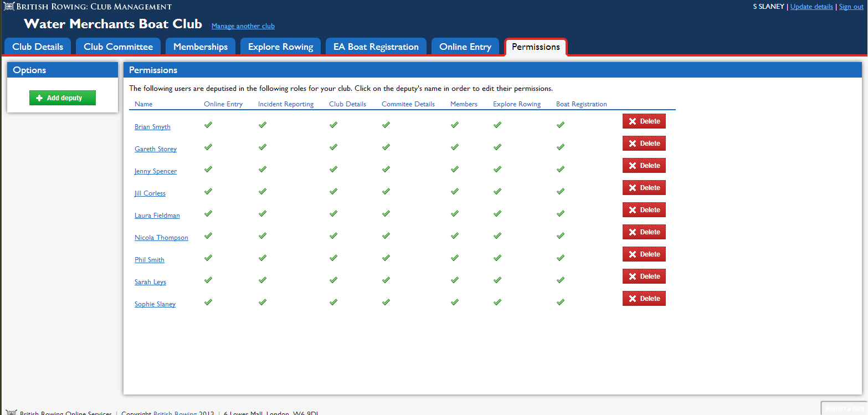Click the Add deputy button
This screenshot has width=868, height=415.
[x=63, y=98]
